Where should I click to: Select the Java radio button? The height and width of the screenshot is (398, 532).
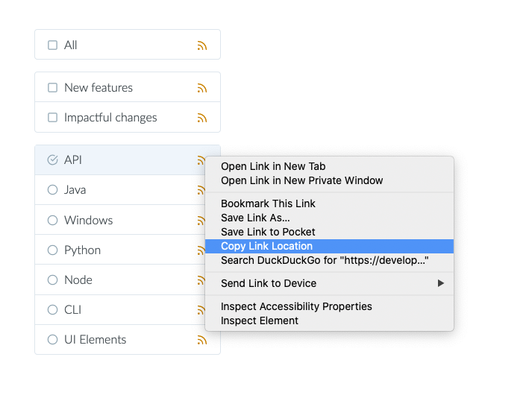[52, 190]
